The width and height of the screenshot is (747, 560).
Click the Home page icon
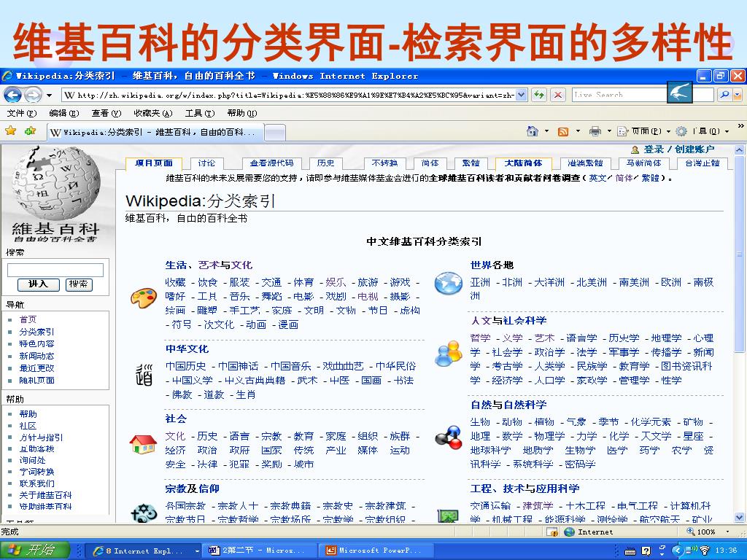coord(532,131)
